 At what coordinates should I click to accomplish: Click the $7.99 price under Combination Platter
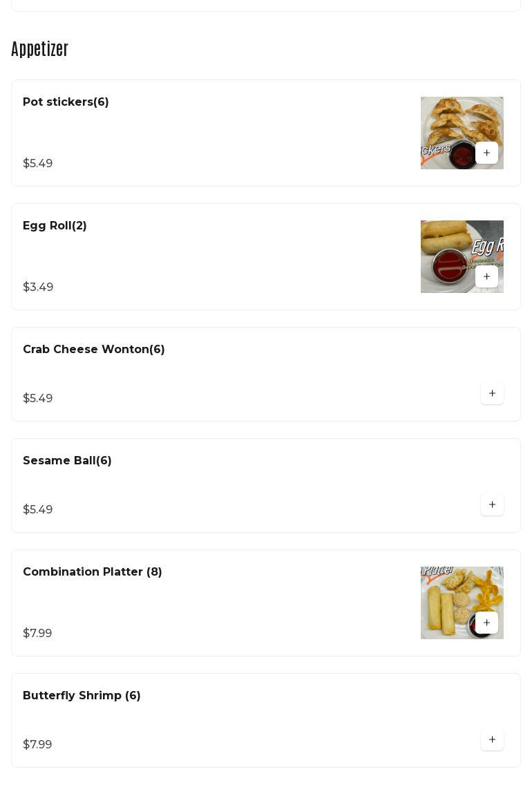pyautogui.click(x=37, y=633)
